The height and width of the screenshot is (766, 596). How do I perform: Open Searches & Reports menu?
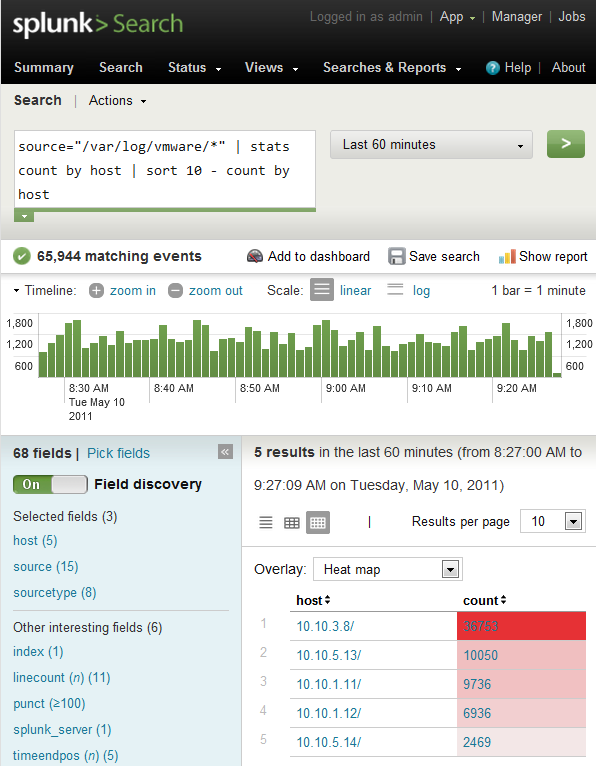[x=392, y=68]
